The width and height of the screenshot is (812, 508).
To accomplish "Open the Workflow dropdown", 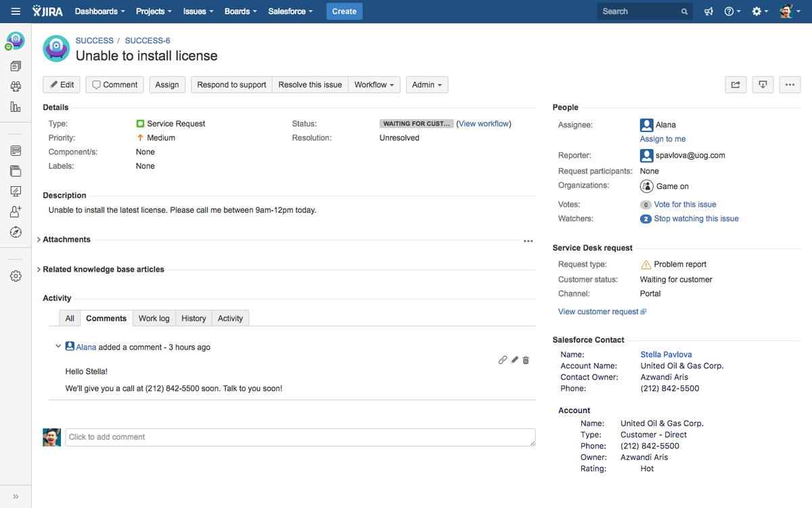I will click(374, 84).
